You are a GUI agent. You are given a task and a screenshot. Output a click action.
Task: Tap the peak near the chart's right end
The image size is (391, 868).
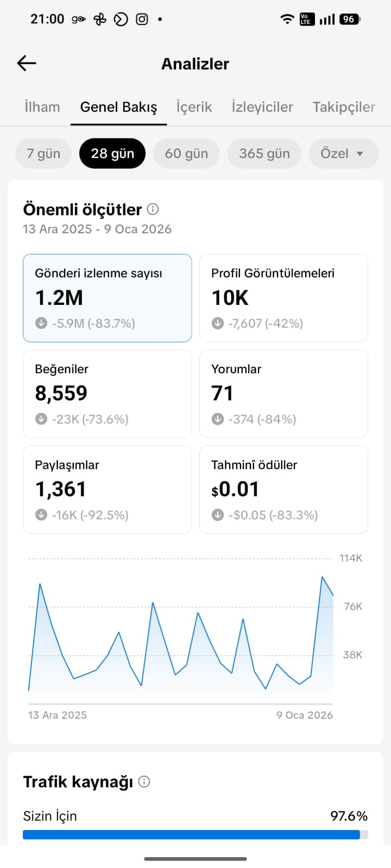(322, 577)
